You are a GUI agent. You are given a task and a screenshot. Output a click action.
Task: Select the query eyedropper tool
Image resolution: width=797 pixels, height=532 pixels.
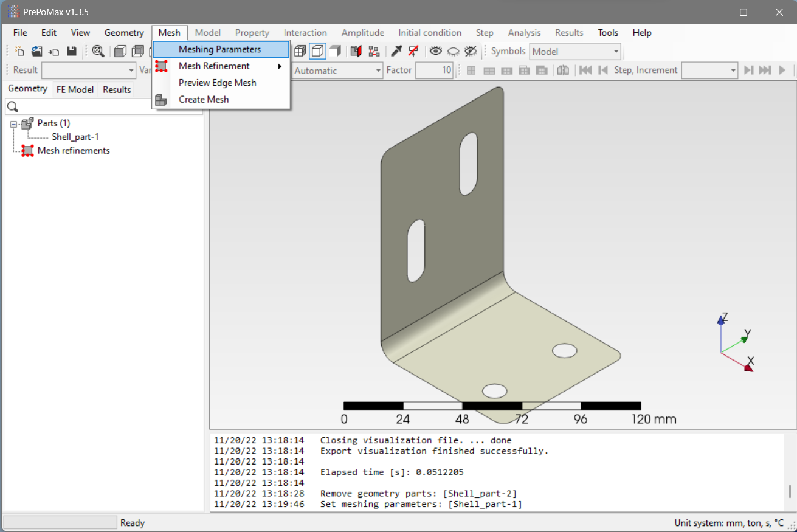coord(396,51)
